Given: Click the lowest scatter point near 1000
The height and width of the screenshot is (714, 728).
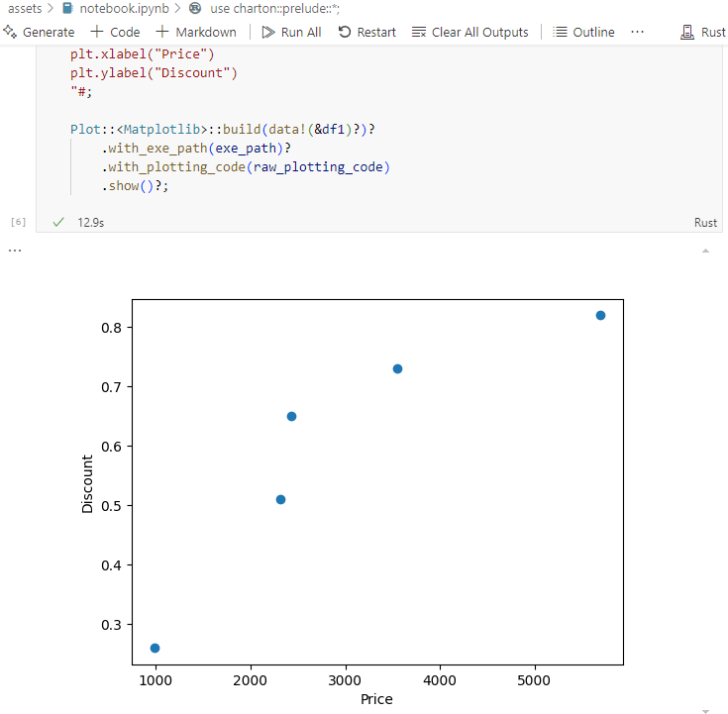Looking at the screenshot, I should click(155, 648).
